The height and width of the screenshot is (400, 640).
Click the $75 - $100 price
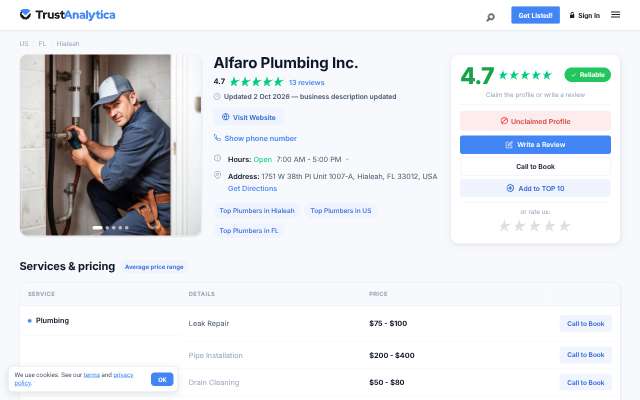tap(388, 323)
